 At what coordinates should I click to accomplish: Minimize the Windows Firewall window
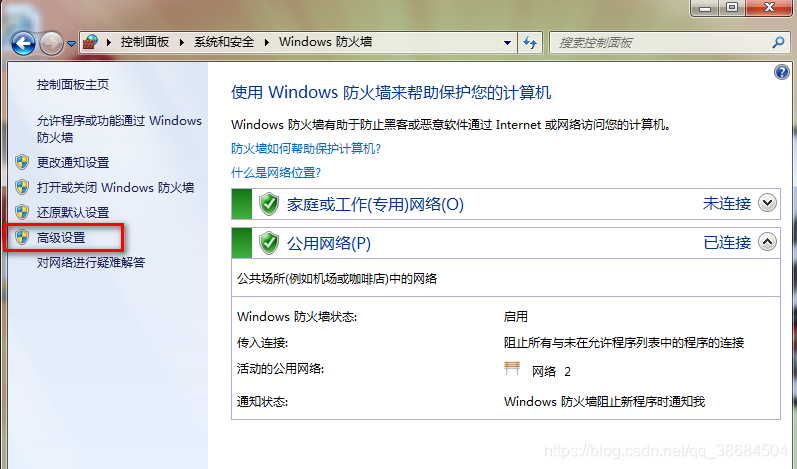coord(704,8)
